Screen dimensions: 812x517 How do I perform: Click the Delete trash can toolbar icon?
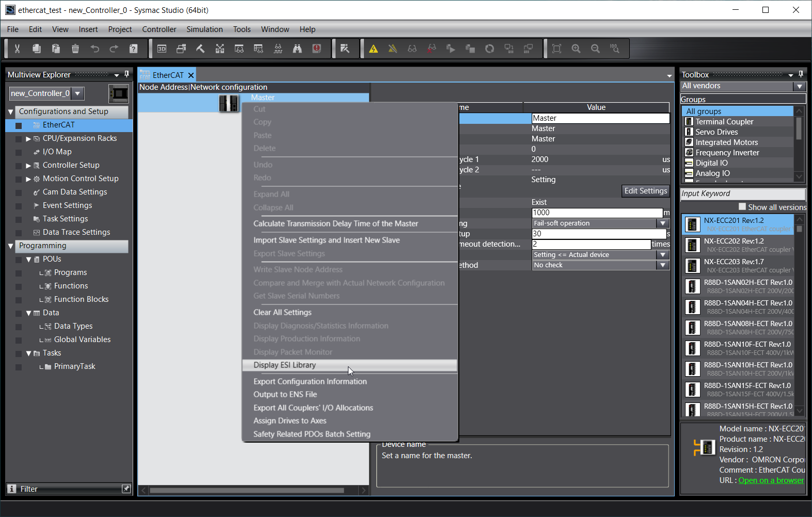75,49
